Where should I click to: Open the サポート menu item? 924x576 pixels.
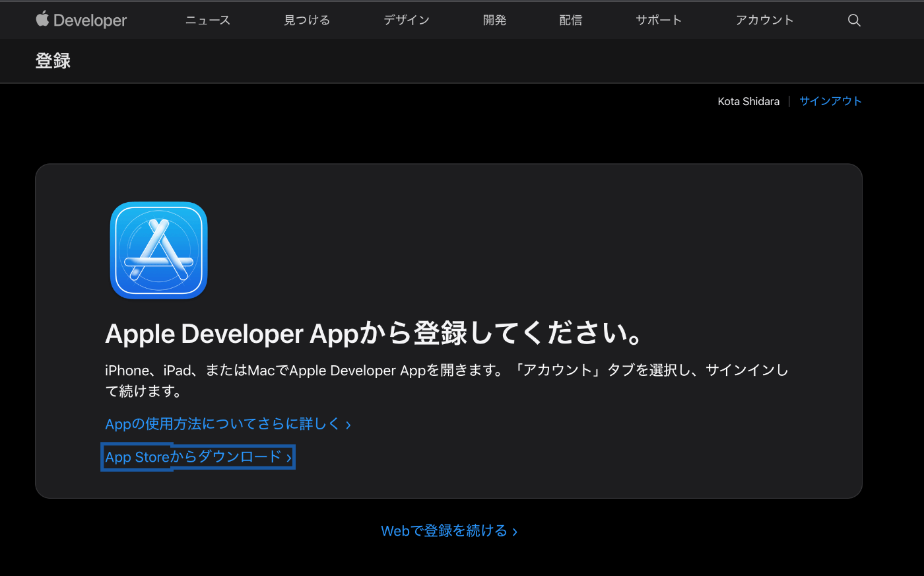click(x=659, y=20)
